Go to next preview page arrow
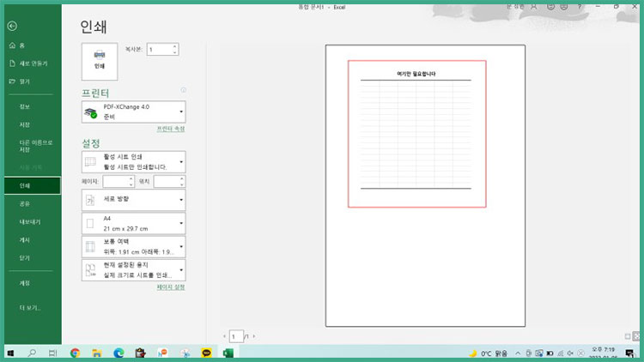Viewport: 644px width, 362px height. [x=254, y=336]
